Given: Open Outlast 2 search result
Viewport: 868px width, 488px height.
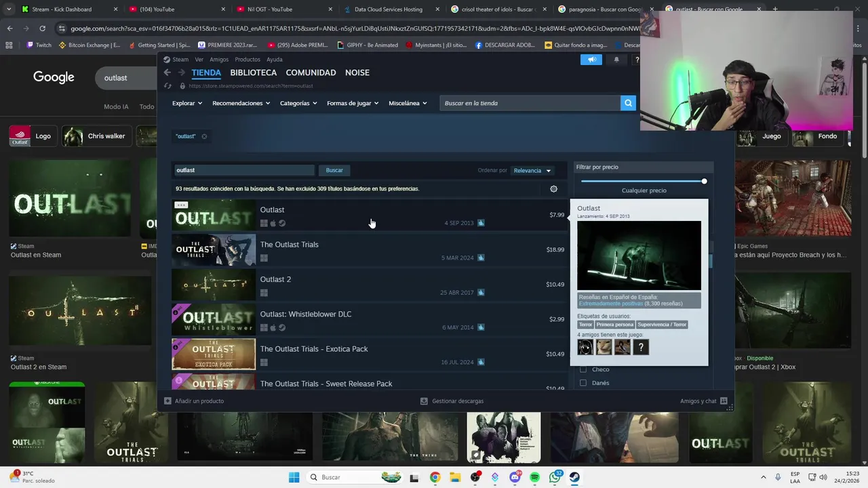Looking at the screenshot, I should pos(370,285).
